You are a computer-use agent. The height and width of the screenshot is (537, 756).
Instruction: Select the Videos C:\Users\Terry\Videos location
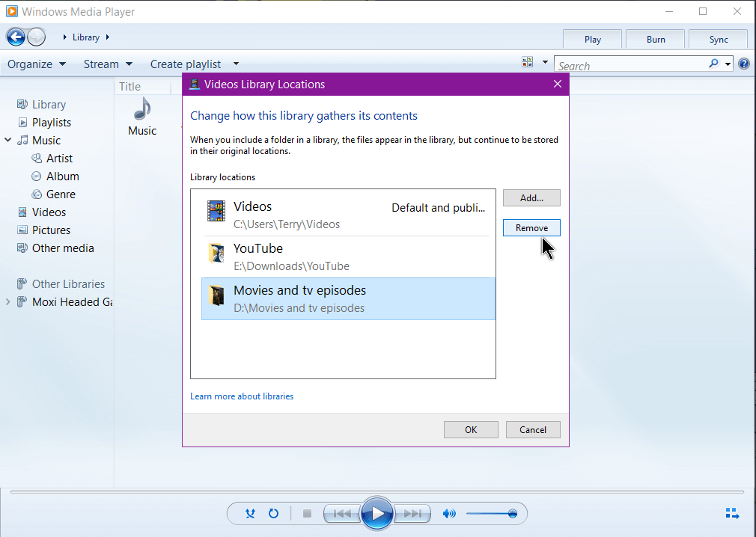click(x=348, y=215)
